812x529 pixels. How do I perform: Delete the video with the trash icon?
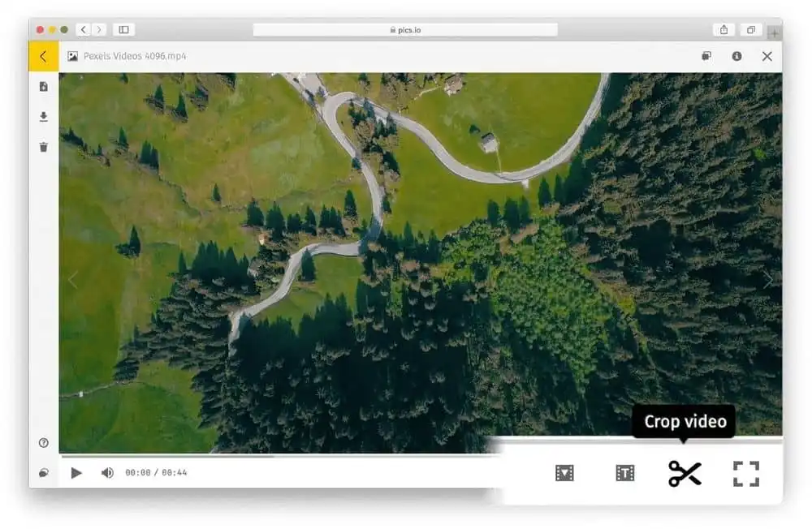(44, 147)
